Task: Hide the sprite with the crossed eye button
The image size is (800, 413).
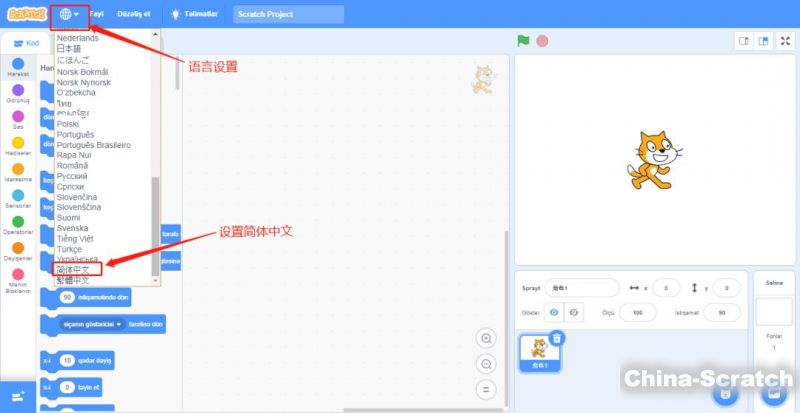Action: click(574, 313)
